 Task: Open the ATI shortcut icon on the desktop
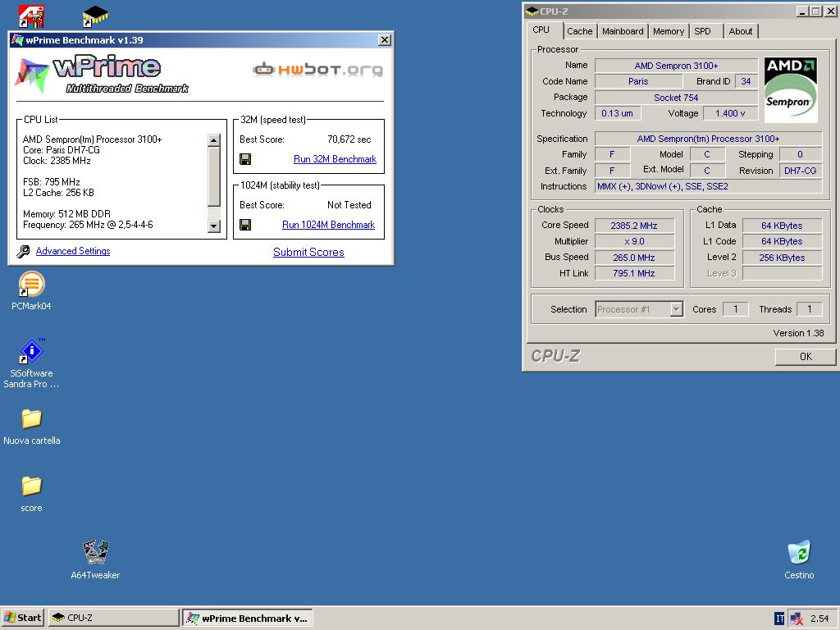coord(31,16)
